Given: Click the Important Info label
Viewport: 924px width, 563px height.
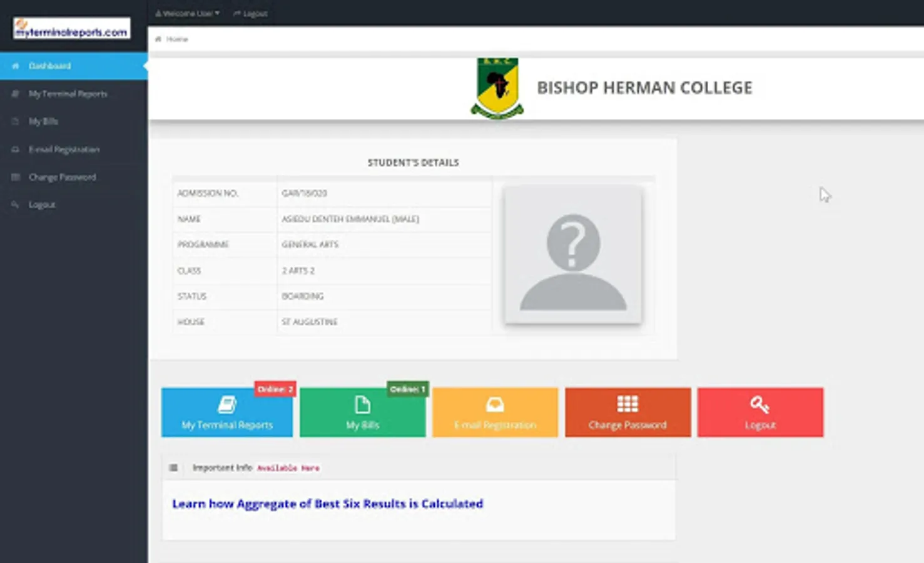Looking at the screenshot, I should coord(222,467).
